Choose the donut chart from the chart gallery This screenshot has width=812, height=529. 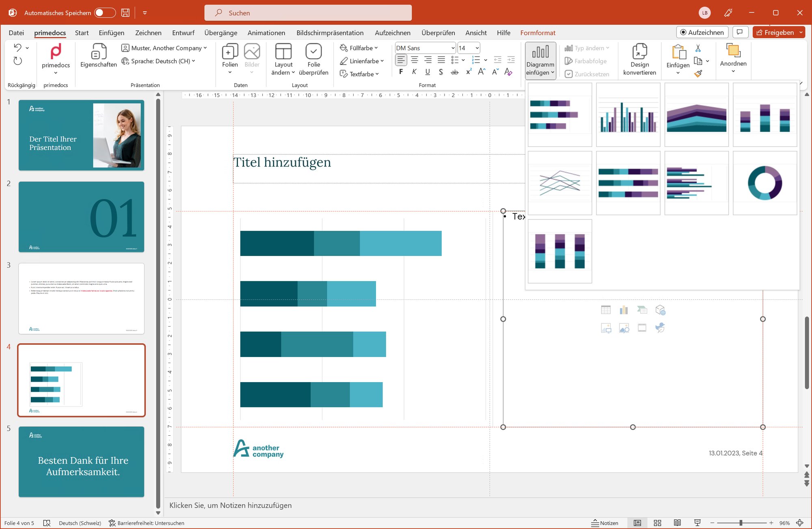pos(765,183)
